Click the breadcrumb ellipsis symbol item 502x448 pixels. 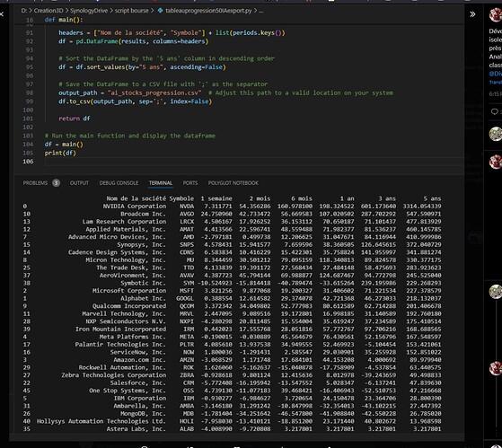point(261,11)
